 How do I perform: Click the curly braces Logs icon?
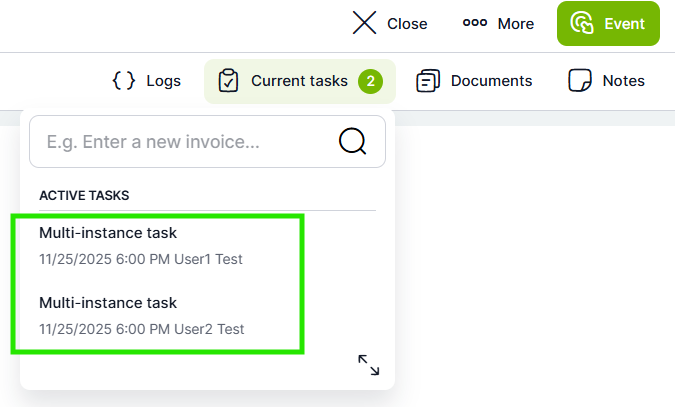(123, 81)
